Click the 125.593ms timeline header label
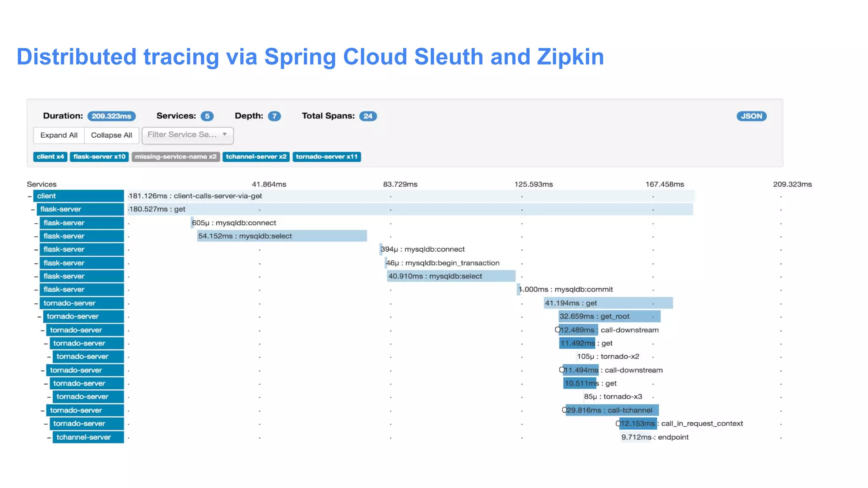 coord(534,184)
